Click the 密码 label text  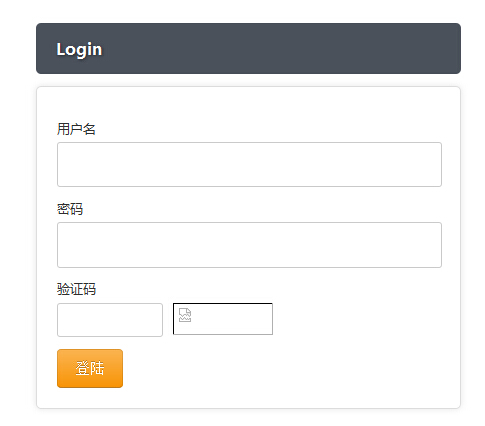pyautogui.click(x=70, y=209)
